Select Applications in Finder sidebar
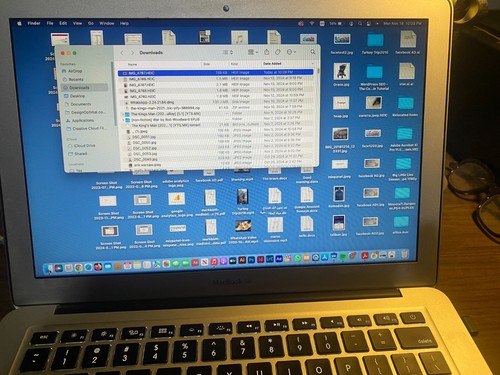This screenshot has height=375, width=500. click(x=80, y=120)
